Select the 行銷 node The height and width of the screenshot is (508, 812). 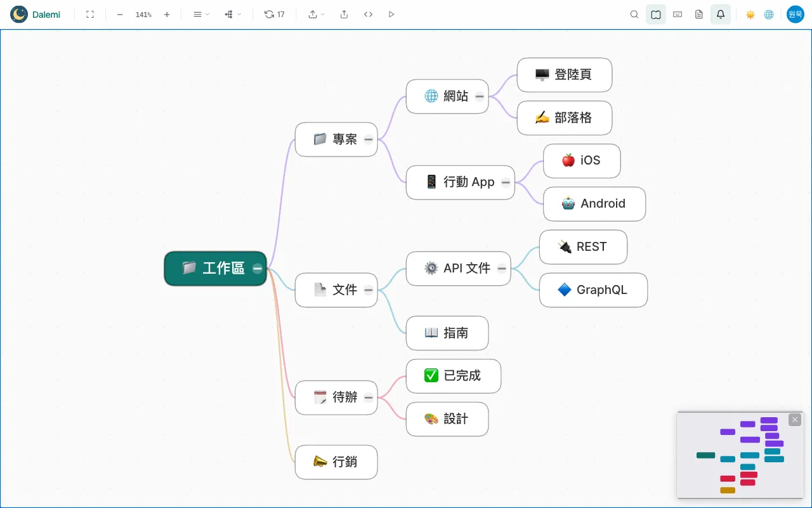(336, 462)
